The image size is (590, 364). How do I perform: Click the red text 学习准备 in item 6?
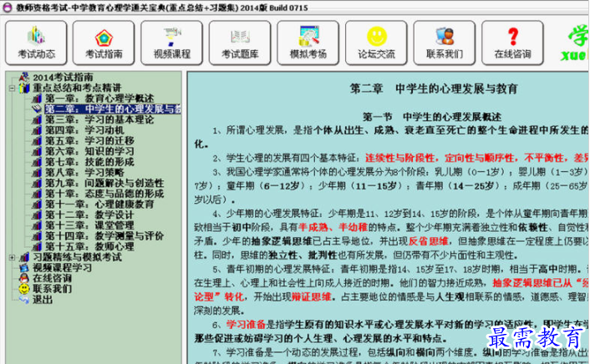(246, 325)
